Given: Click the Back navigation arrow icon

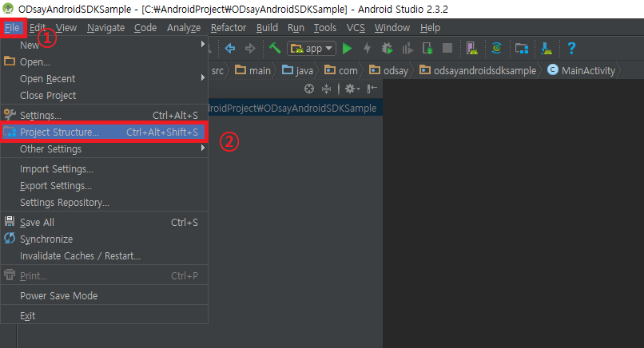Looking at the screenshot, I should click(x=230, y=49).
